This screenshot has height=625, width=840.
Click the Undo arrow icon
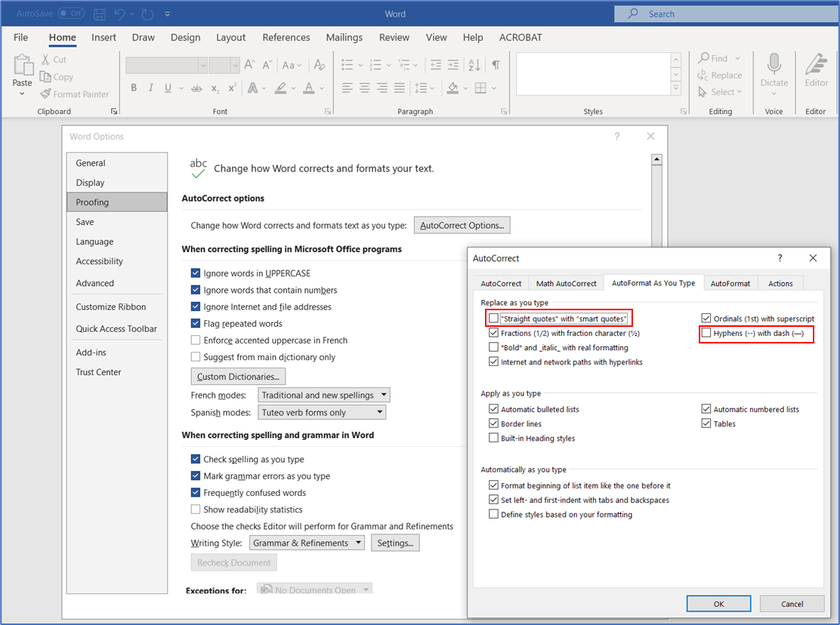(120, 14)
